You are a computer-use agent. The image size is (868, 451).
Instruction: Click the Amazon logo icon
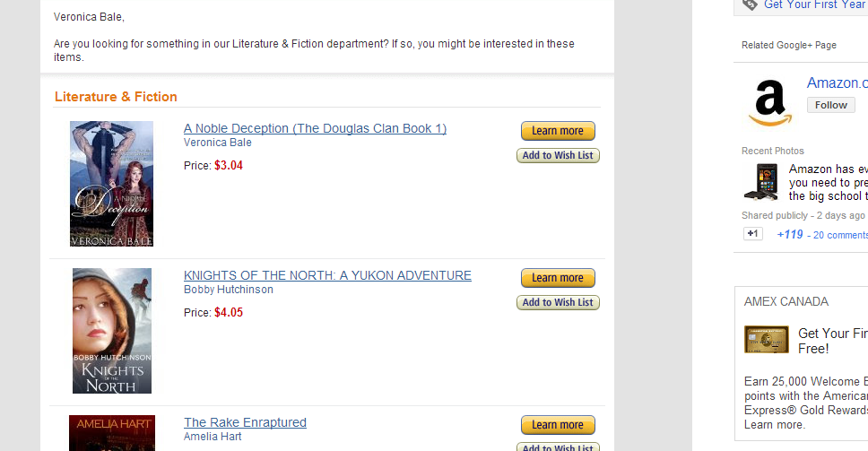(769, 101)
